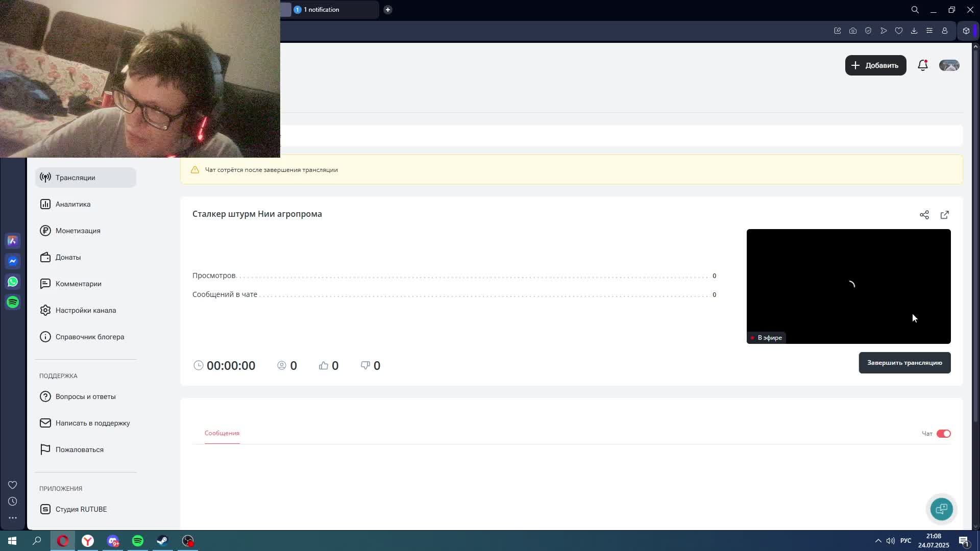Image resolution: width=980 pixels, height=551 pixels.
Task: Open Messenger in the Opera sidebar
Action: [13, 261]
